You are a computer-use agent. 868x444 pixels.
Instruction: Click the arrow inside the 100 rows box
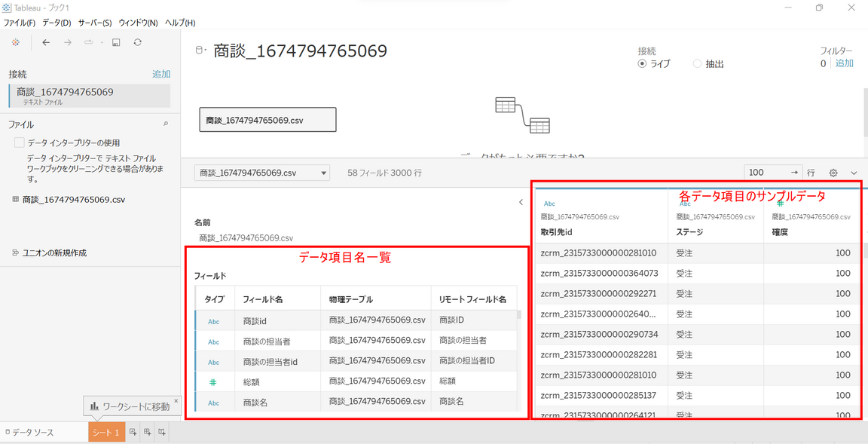(x=794, y=172)
